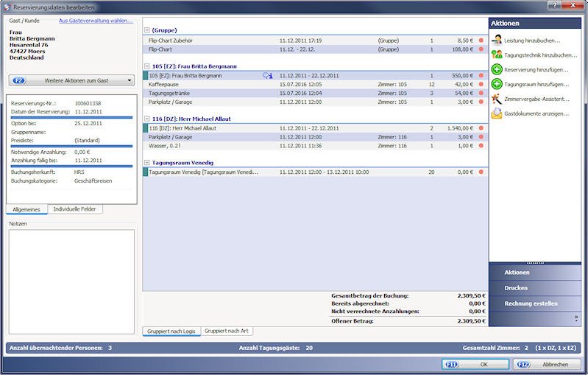Viewport: 588px width, 375px height.
Task: Confirm with the OK button
Action: pyautogui.click(x=475, y=364)
